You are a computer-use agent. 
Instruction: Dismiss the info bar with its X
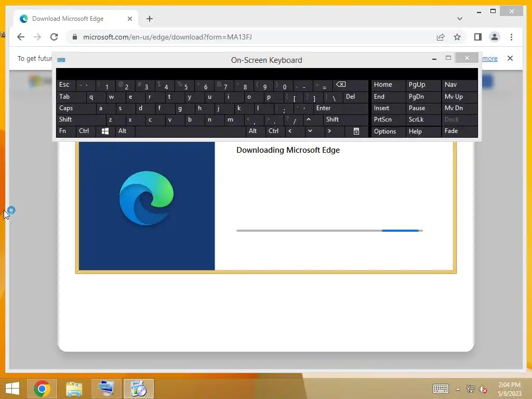tap(510, 58)
